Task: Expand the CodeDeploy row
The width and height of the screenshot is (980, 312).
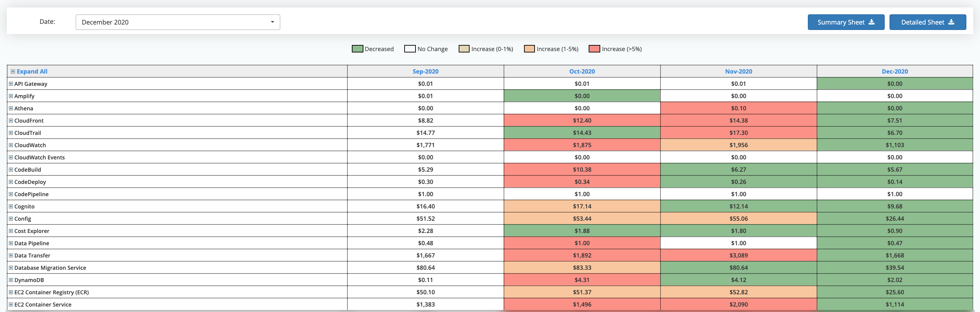Action: 11,182
